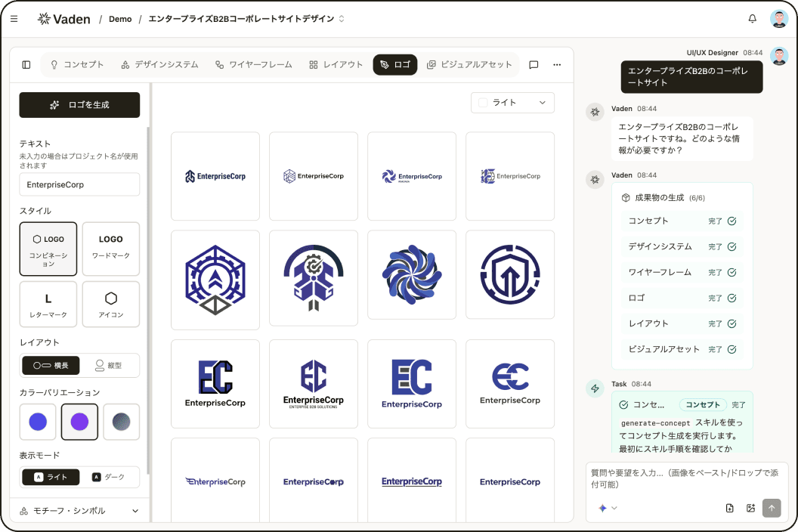Collapse the sidebar using the panel icon
Viewport: 798px width, 532px height.
[26, 65]
